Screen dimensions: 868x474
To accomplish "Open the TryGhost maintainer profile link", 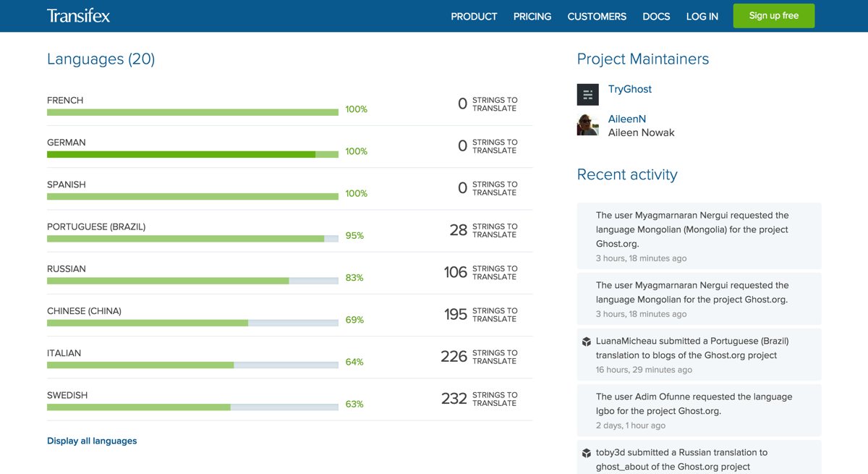I will click(629, 89).
